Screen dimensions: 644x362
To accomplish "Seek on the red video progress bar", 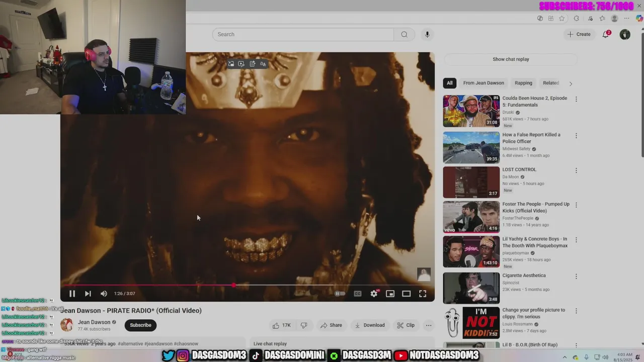I will click(248, 285).
